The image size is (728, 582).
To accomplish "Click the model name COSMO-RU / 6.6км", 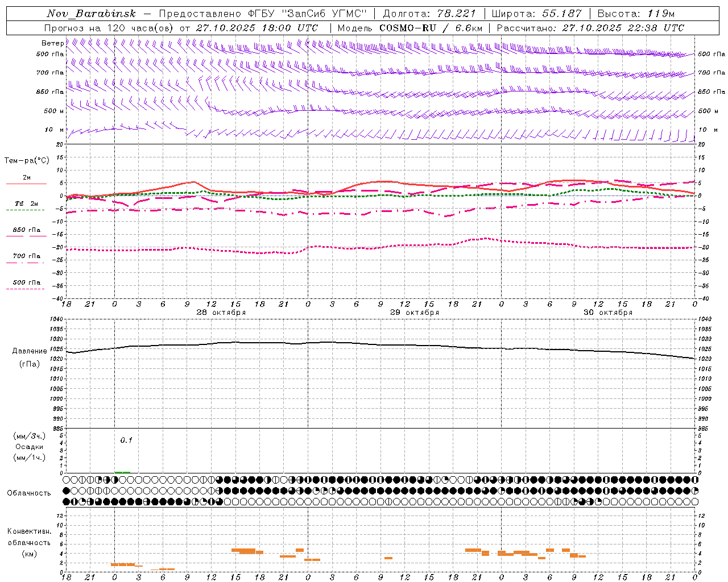I will click(431, 28).
